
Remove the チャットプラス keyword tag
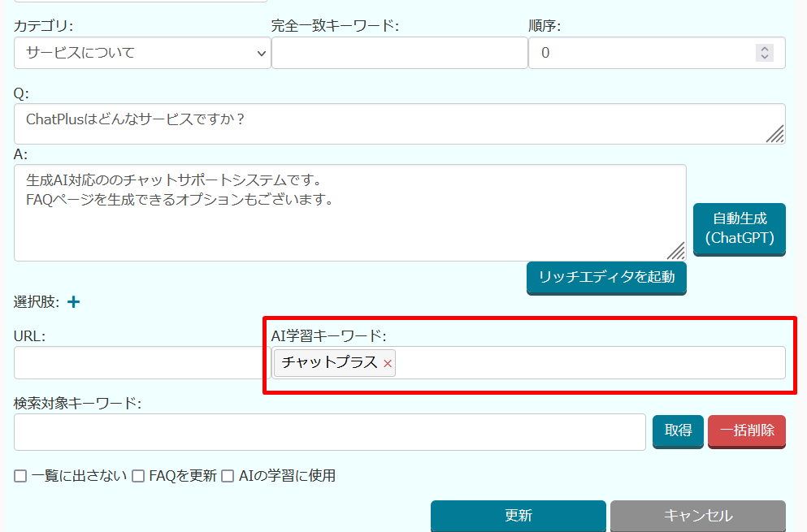pyautogui.click(x=388, y=364)
